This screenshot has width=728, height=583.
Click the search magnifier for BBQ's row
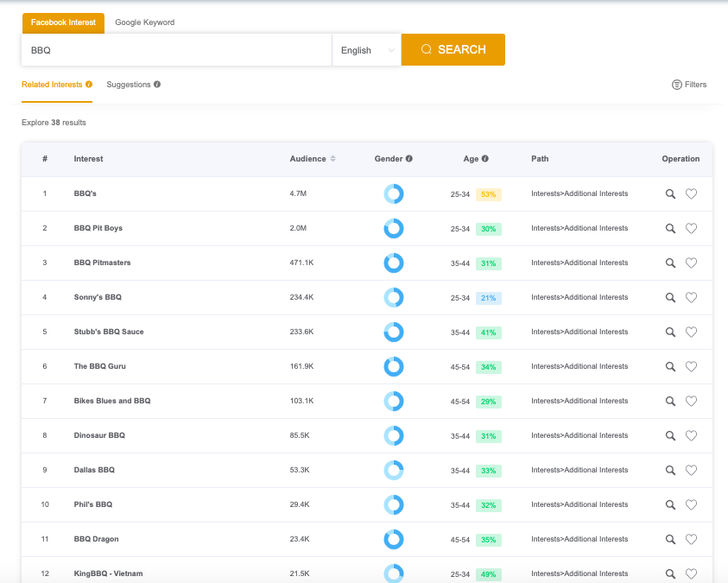click(670, 194)
